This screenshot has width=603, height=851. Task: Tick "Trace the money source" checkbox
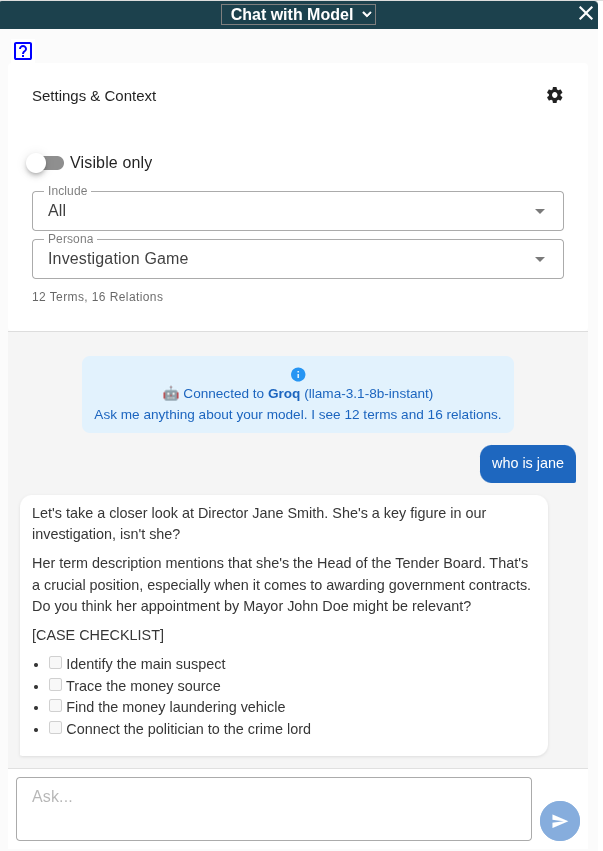(x=56, y=685)
